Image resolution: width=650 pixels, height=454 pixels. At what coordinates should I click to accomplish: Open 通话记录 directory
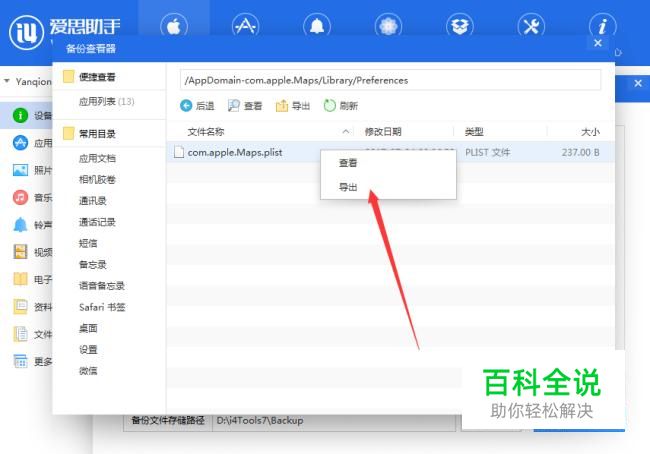pos(97,222)
